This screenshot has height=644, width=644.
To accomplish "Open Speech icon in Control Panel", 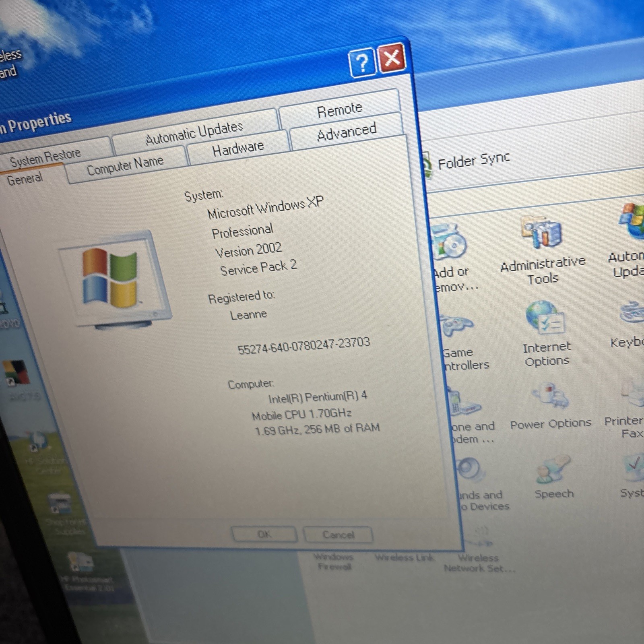I will click(x=554, y=477).
